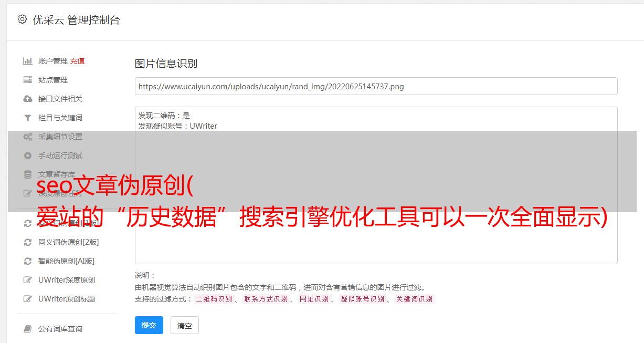Open the 智能伪原创[AI版] menu entry

click(66, 261)
